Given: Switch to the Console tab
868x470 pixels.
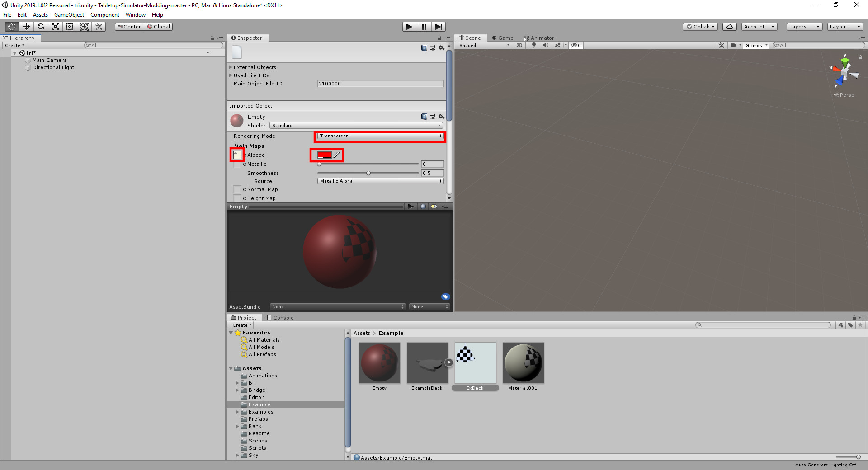Looking at the screenshot, I should click(280, 318).
